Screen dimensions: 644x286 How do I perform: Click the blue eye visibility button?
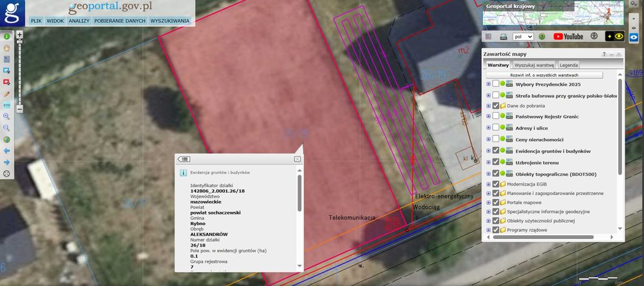pos(634,37)
